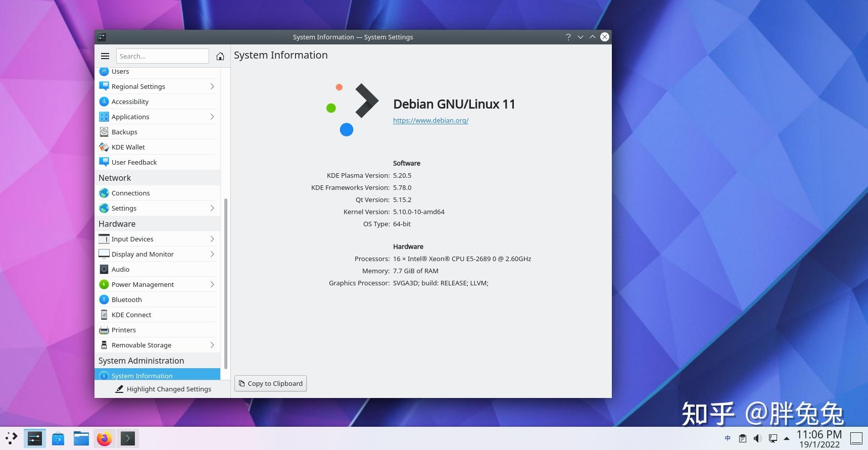Click the Users sidebar icon
Viewport: 868px width, 450px height.
click(x=104, y=71)
